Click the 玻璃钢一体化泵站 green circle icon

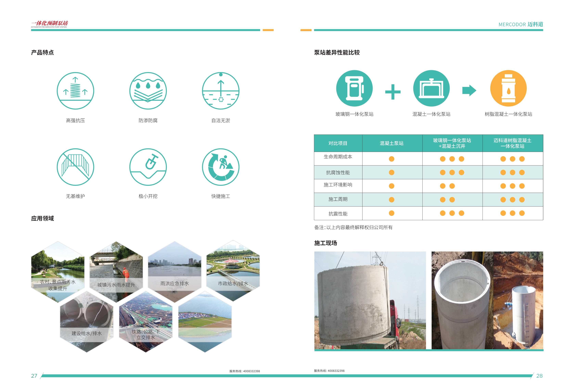[x=354, y=88]
